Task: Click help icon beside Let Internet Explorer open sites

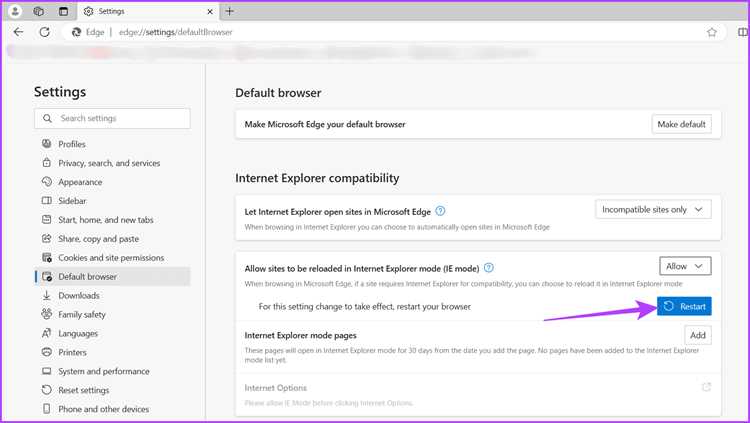Action: tap(440, 211)
